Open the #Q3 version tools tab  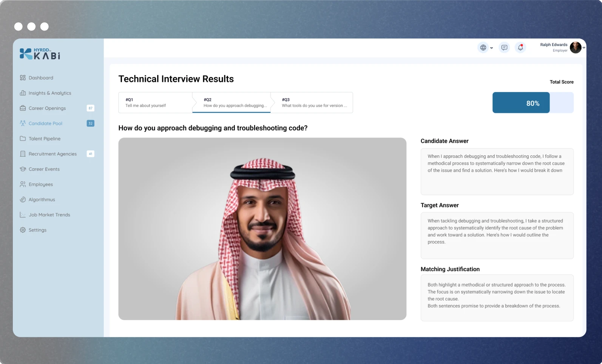click(312, 103)
